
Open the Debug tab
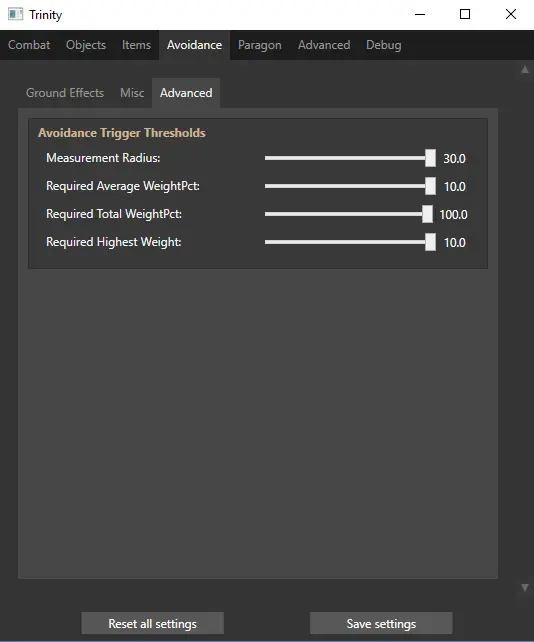(384, 45)
